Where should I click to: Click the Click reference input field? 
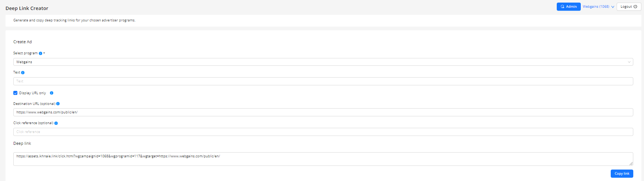point(323,132)
